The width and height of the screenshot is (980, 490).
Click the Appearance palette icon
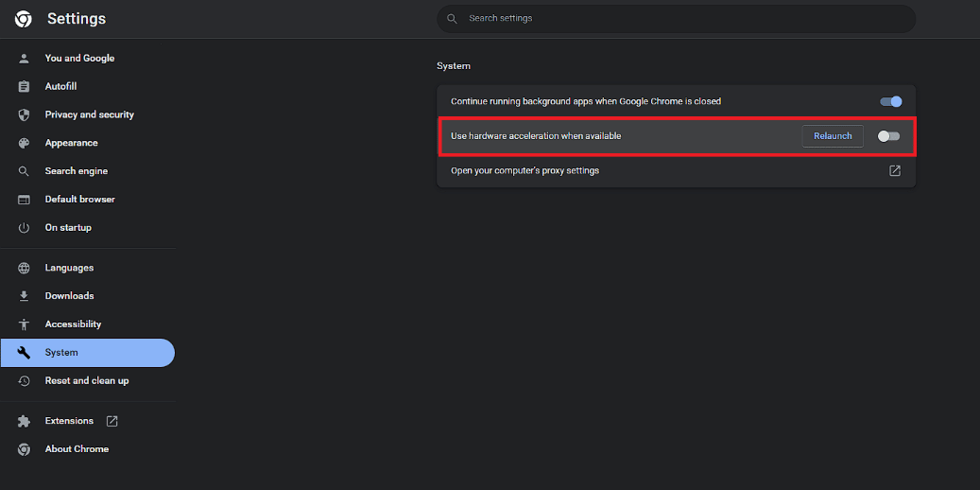[24, 143]
